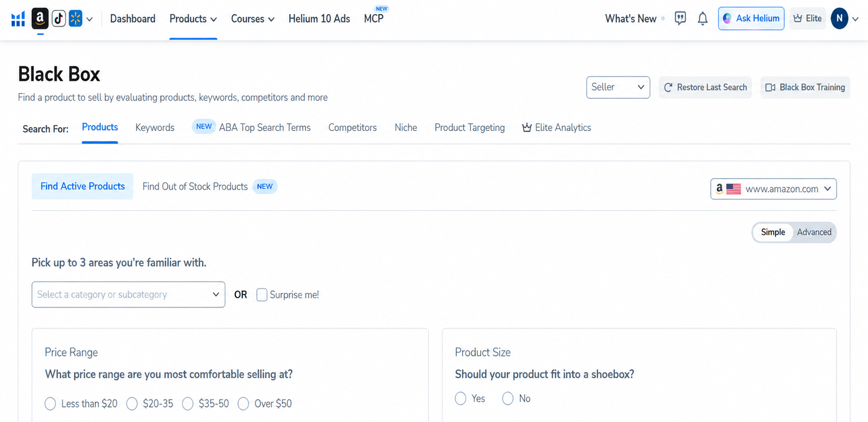Viewport: 868px width, 422px height.
Task: Open the MCP page
Action: tap(374, 19)
